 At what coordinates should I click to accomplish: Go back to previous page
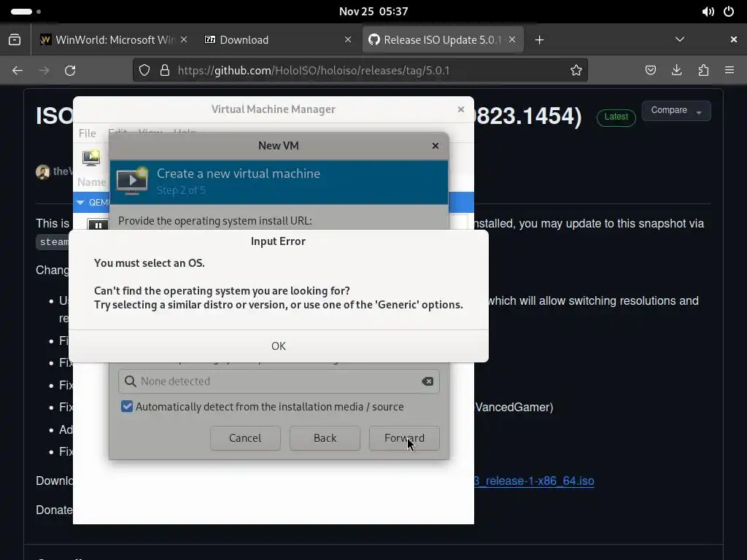(18, 71)
